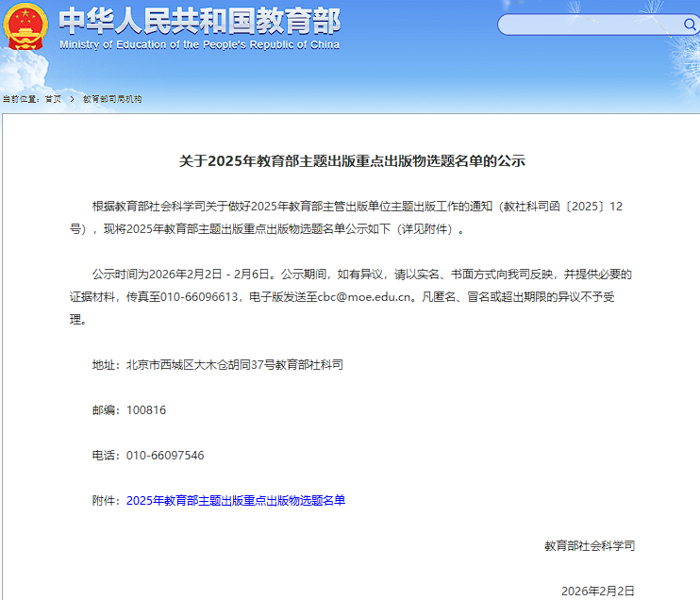Click the national emblem logo
Viewport: 700px width, 600px height.
(x=26, y=27)
